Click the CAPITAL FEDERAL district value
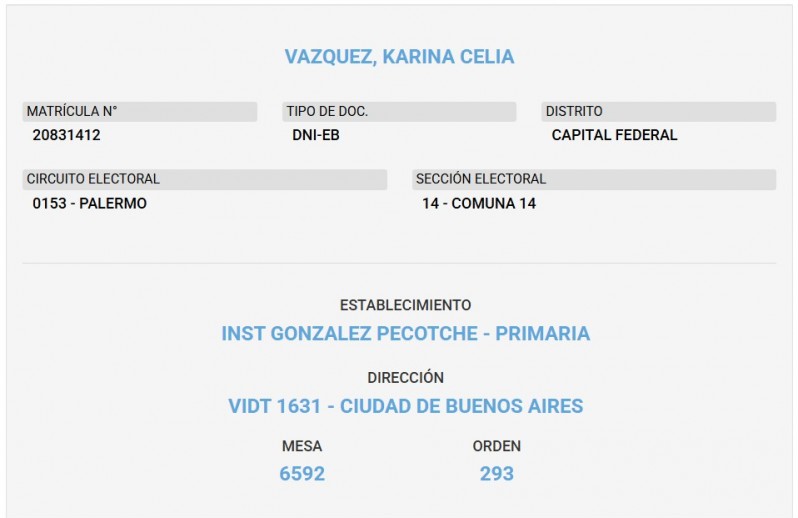 pyautogui.click(x=614, y=135)
